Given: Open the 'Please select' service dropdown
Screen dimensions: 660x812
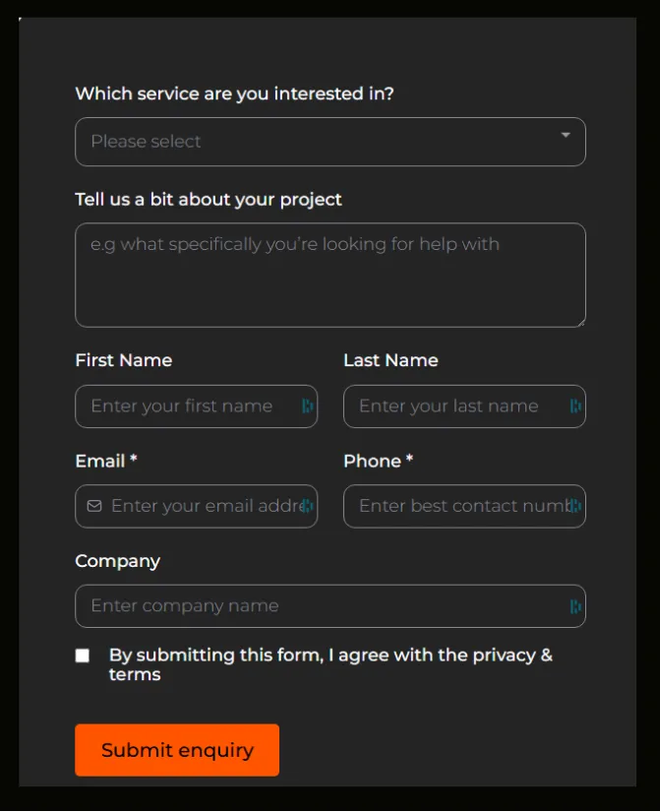Looking at the screenshot, I should [x=330, y=142].
